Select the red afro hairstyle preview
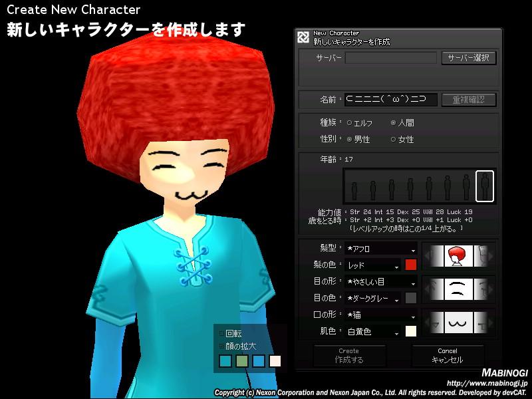The image size is (532, 399). tap(458, 256)
